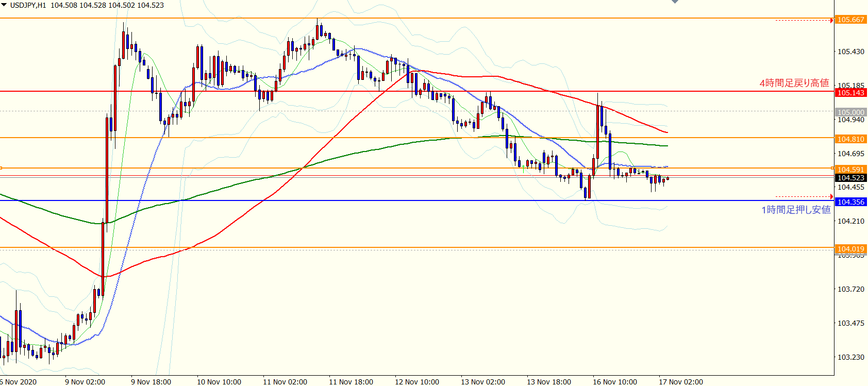The height and width of the screenshot is (386, 868).
Task: Click the 104.940 price scale value
Action: [851, 120]
